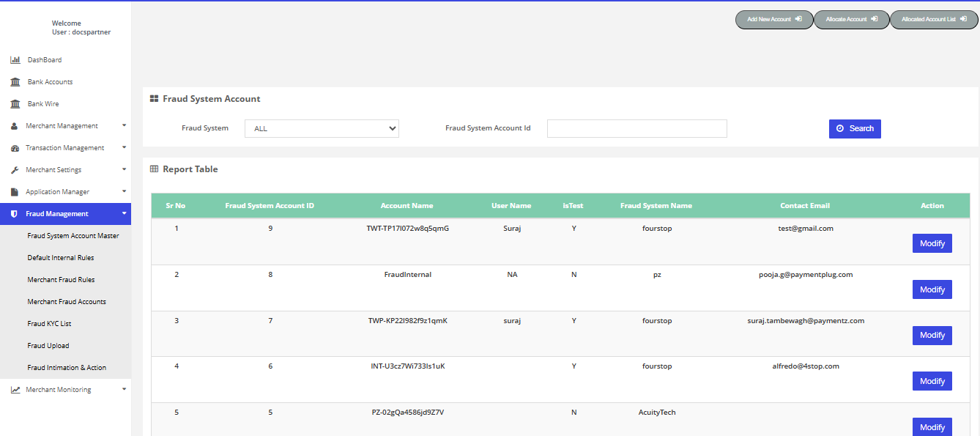Image resolution: width=980 pixels, height=436 pixels.
Task: Click the Transaction Management palette icon
Action: [x=15, y=148]
